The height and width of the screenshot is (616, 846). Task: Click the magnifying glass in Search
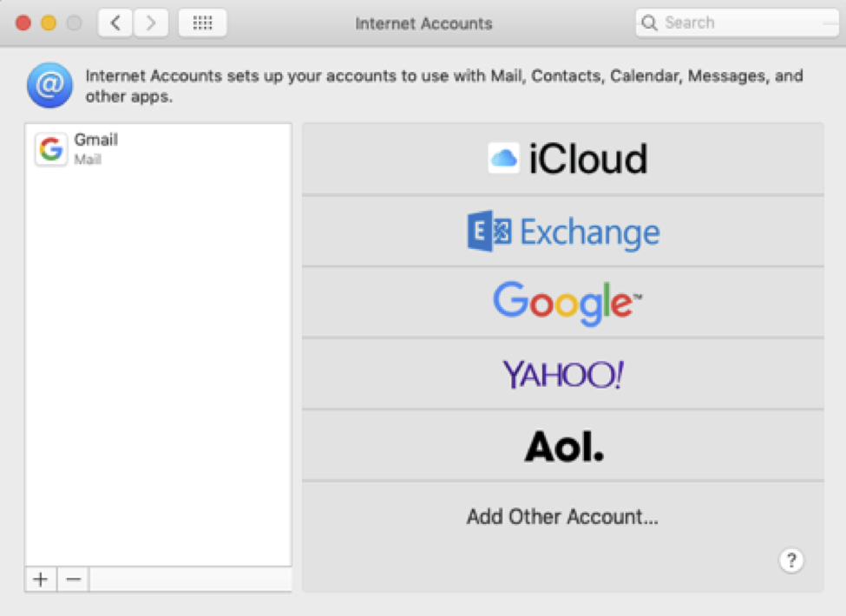click(649, 23)
